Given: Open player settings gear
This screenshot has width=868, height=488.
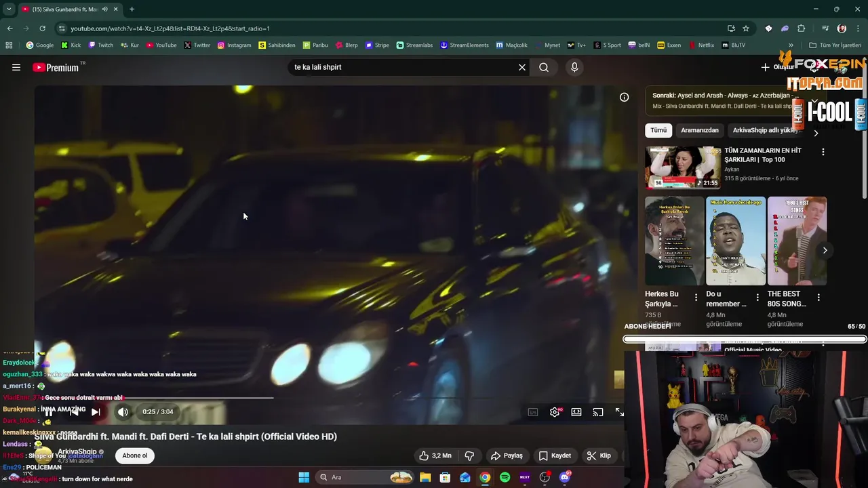Looking at the screenshot, I should tap(555, 412).
